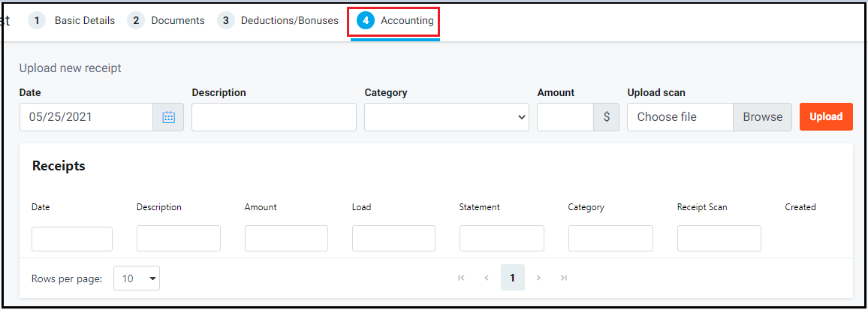
Task: Select page 1 in pagination
Action: click(513, 278)
